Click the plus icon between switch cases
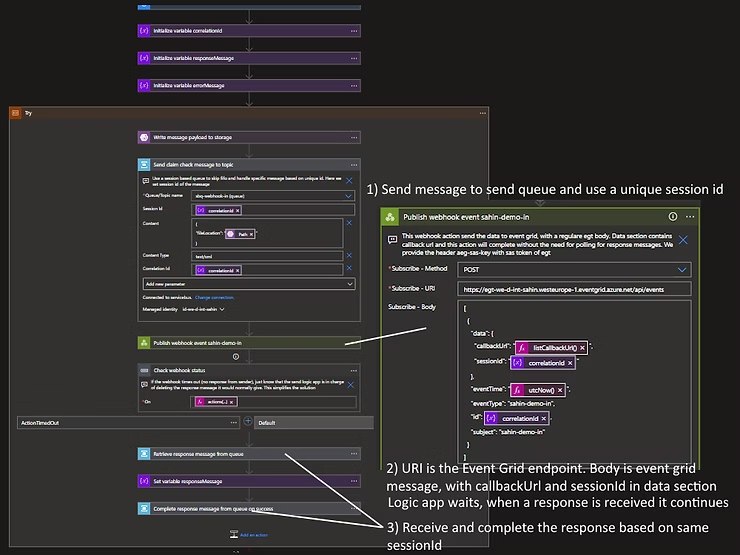 click(247, 422)
